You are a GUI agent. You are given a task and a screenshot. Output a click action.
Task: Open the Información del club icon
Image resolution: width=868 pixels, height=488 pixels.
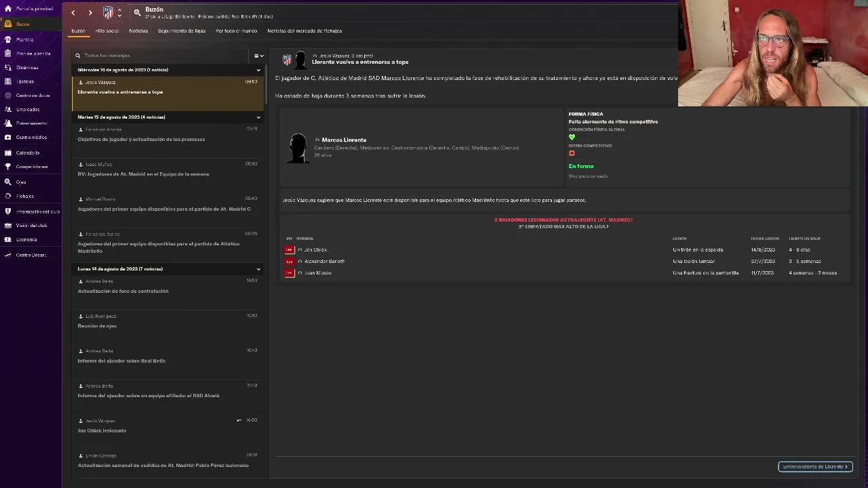coord(7,211)
